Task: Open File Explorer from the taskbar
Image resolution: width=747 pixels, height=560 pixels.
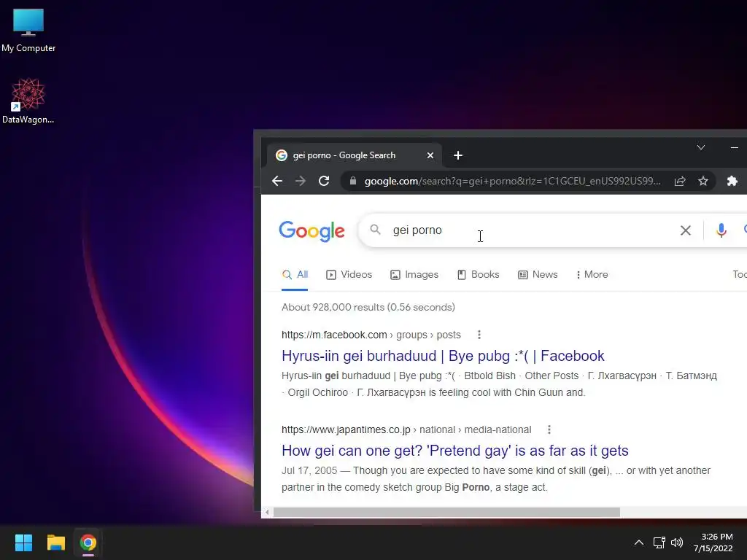Action: (x=55, y=542)
